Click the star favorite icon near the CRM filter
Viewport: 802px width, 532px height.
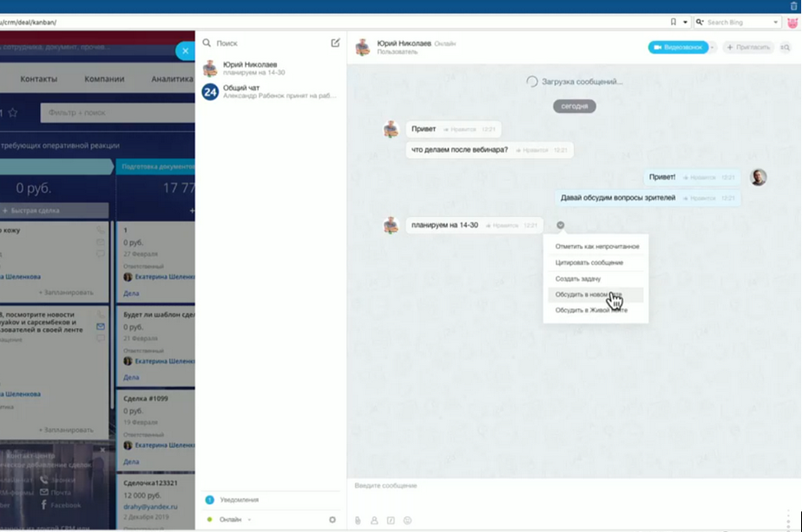pos(13,113)
